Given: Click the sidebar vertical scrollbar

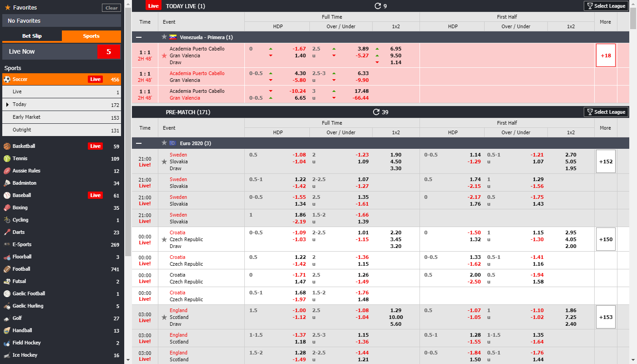Looking at the screenshot, I should tap(128, 136).
